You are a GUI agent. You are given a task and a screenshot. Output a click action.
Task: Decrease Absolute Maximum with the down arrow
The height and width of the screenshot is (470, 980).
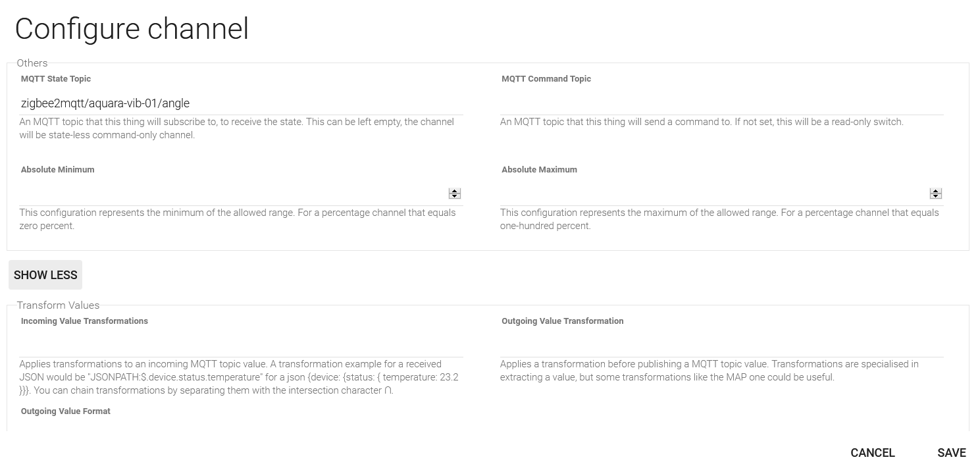pyautogui.click(x=935, y=196)
